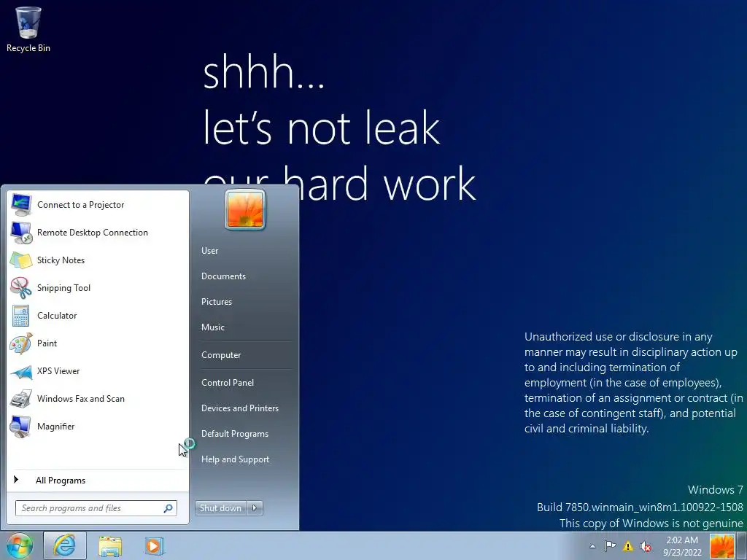Open Internet Explorer from the taskbar
This screenshot has height=560, width=747.
click(x=65, y=545)
